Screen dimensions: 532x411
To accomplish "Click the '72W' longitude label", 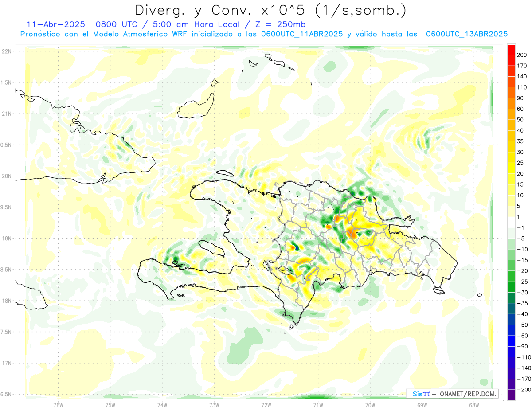I will [266, 405].
